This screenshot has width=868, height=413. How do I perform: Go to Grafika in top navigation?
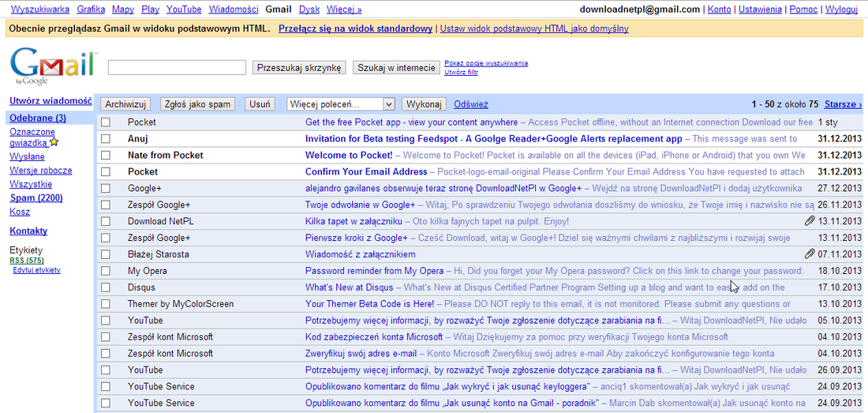point(91,9)
